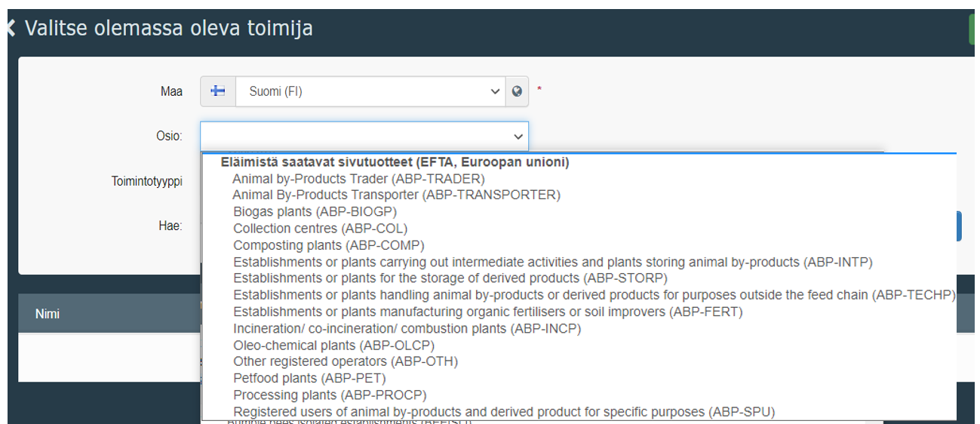The width and height of the screenshot is (980, 424).
Task: Select Animal By-Products Transporter option
Action: click(396, 195)
